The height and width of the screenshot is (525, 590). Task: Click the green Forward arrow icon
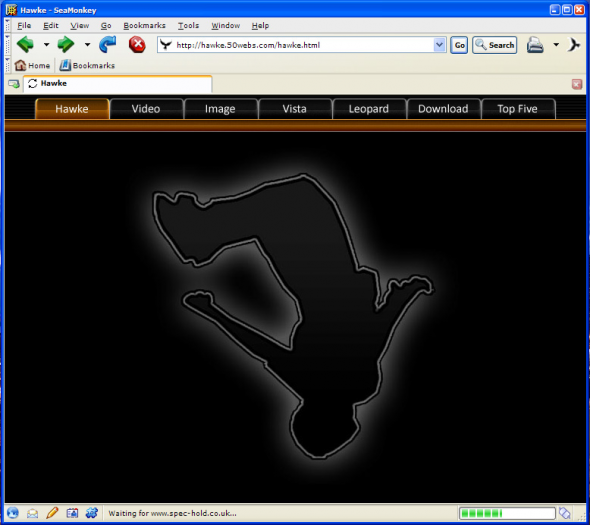coord(66,44)
